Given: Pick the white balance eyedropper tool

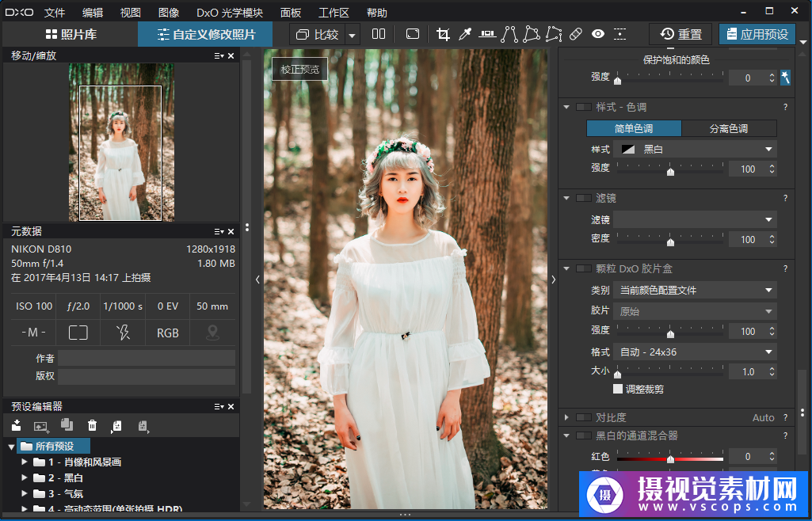Looking at the screenshot, I should (466, 34).
